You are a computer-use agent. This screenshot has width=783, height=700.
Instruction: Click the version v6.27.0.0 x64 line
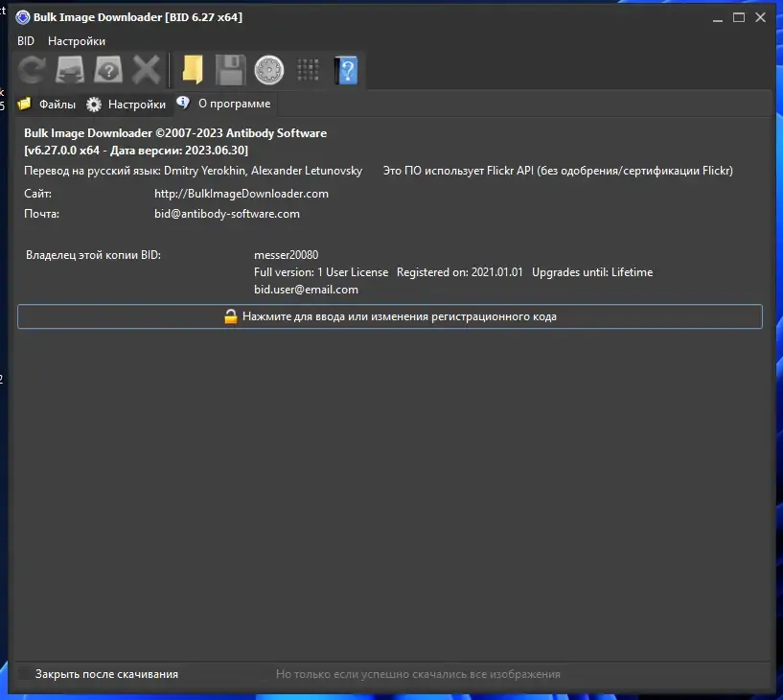136,151
